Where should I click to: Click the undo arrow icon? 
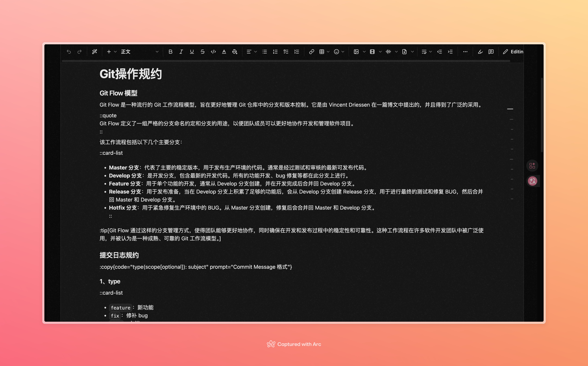69,52
